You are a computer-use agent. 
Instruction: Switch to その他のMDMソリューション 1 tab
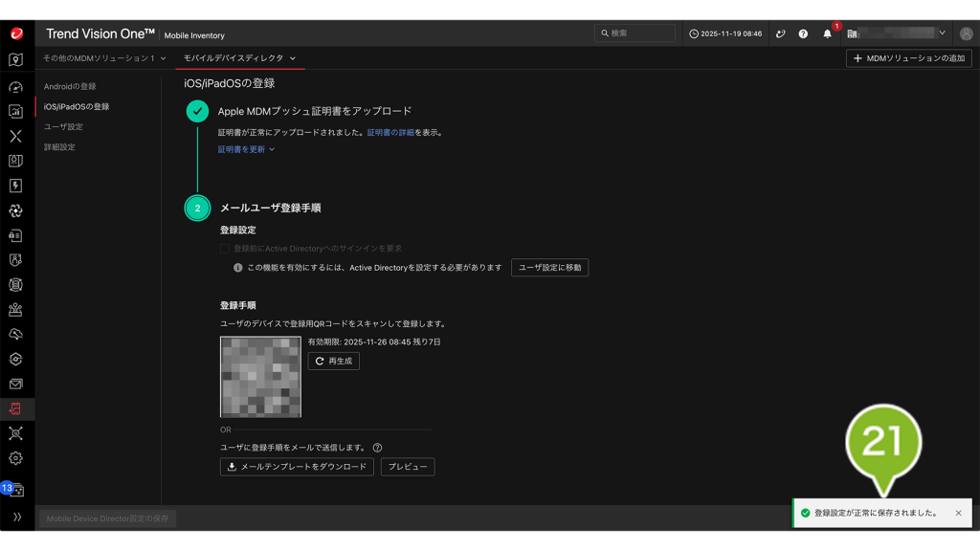[104, 58]
